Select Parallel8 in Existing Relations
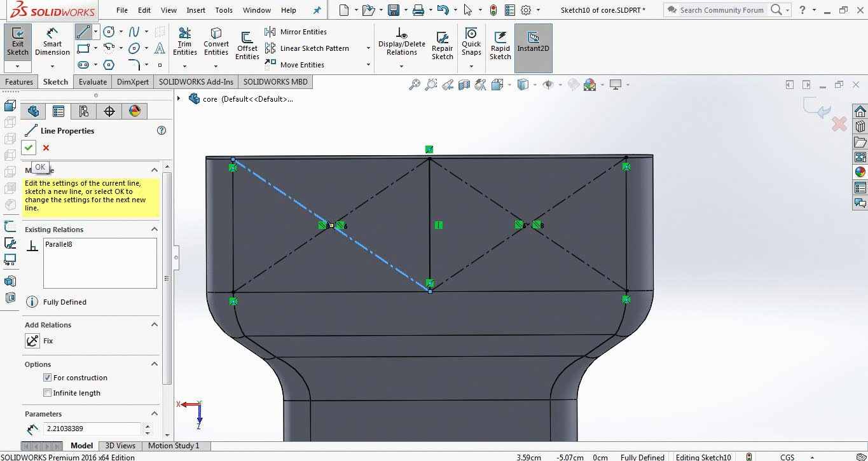Viewport: 868px width, 461px height. [59, 244]
